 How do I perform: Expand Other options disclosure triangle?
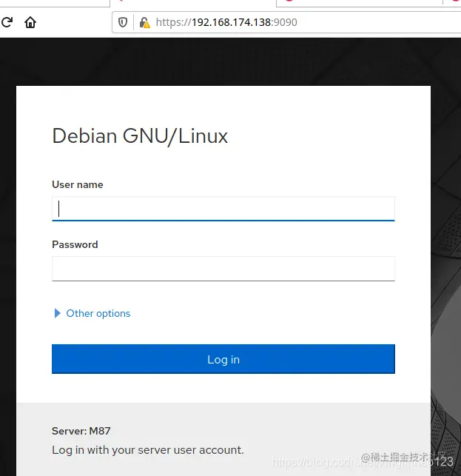click(57, 313)
